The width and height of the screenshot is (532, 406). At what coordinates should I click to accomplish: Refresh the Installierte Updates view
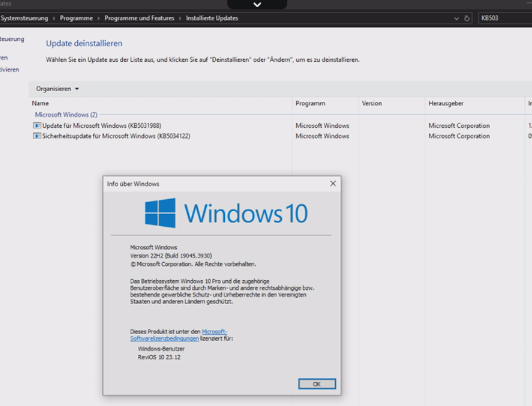click(x=467, y=19)
